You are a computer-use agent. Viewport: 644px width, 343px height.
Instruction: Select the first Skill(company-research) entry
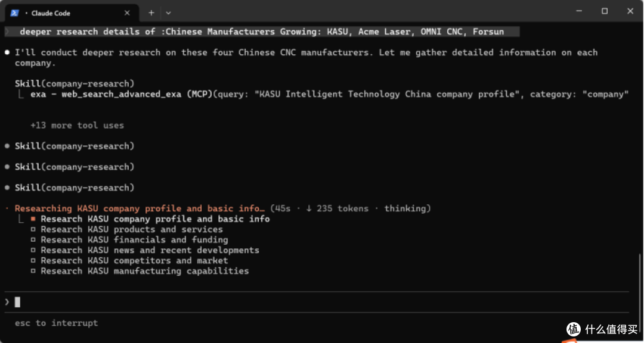tap(75, 84)
